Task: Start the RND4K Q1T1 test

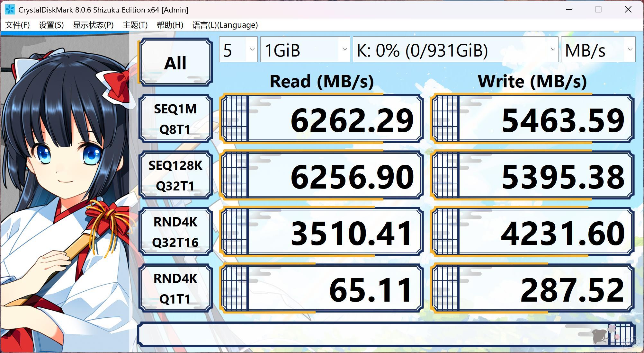Action: (x=175, y=288)
